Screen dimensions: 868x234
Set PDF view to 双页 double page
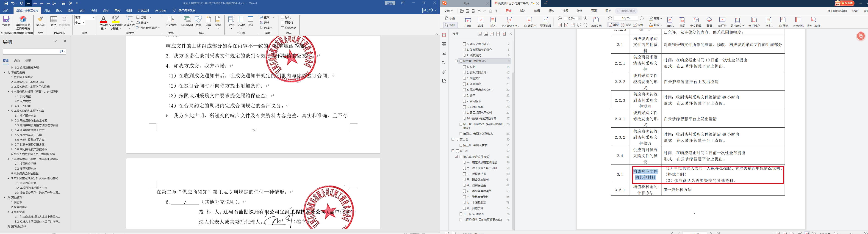[x=626, y=25]
